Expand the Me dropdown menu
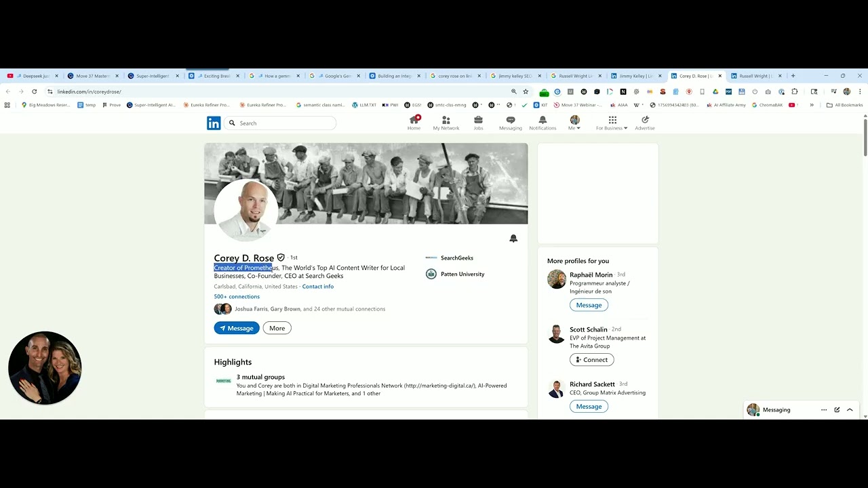The height and width of the screenshot is (488, 868). (574, 123)
